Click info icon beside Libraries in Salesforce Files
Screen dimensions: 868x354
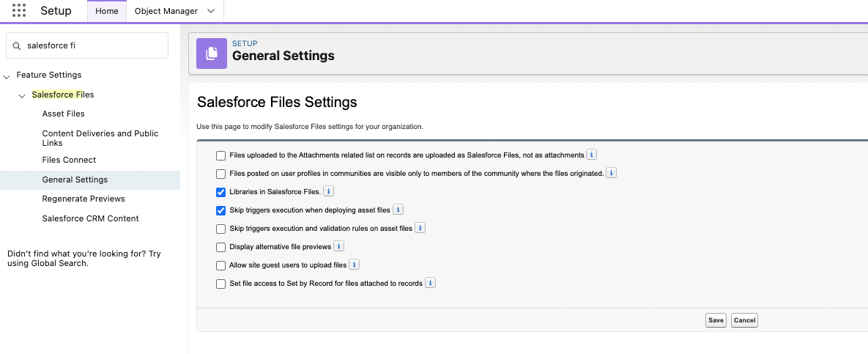click(x=329, y=191)
